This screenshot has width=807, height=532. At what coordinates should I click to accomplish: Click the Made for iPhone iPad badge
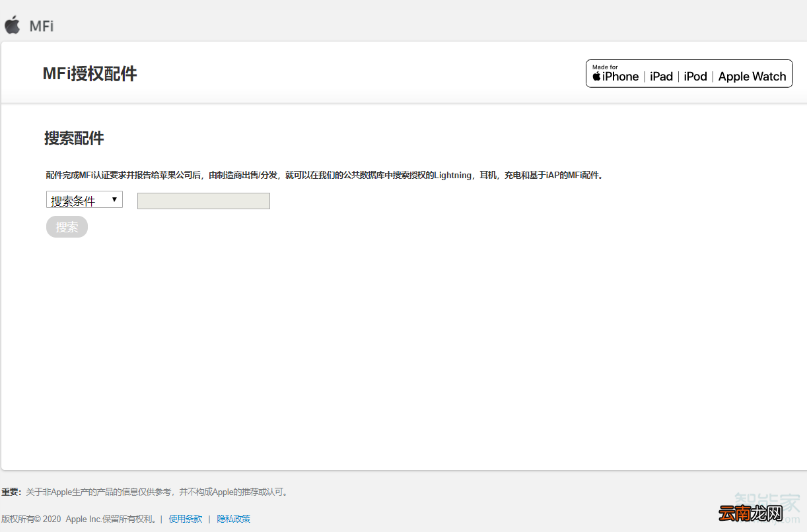click(689, 73)
